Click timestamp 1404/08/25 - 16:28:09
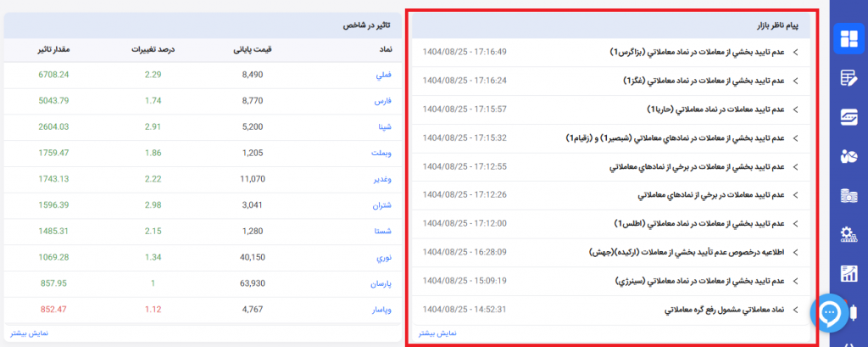 click(465, 252)
